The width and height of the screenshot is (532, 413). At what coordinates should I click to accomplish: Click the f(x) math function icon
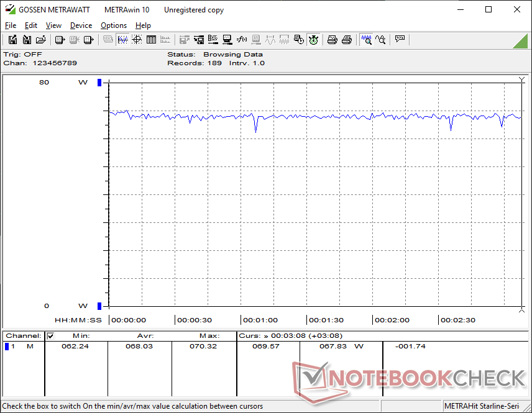click(x=242, y=40)
